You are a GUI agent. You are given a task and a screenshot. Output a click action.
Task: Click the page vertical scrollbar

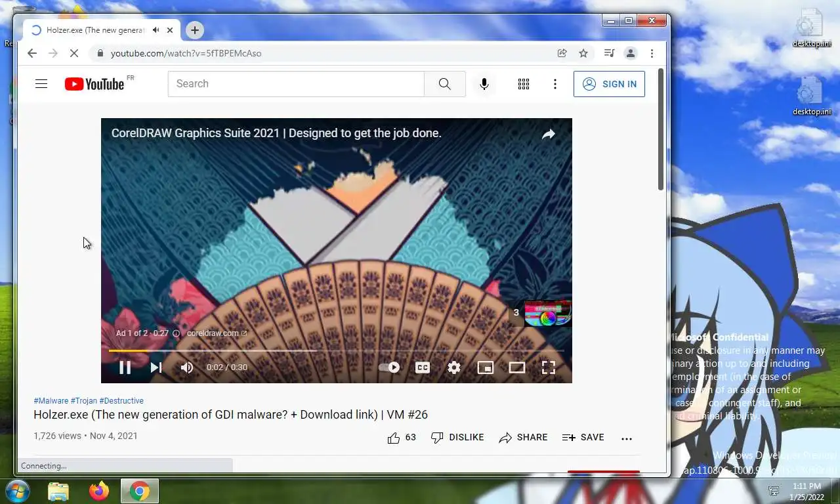coord(661,129)
